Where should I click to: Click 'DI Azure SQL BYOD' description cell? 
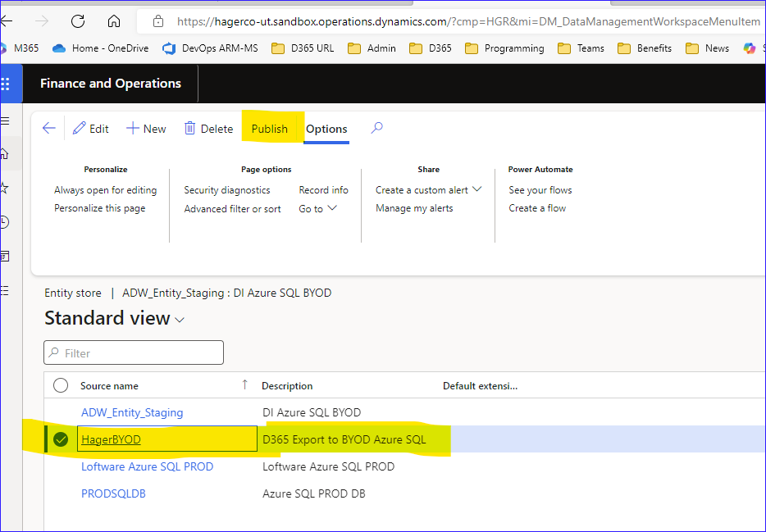pos(312,412)
